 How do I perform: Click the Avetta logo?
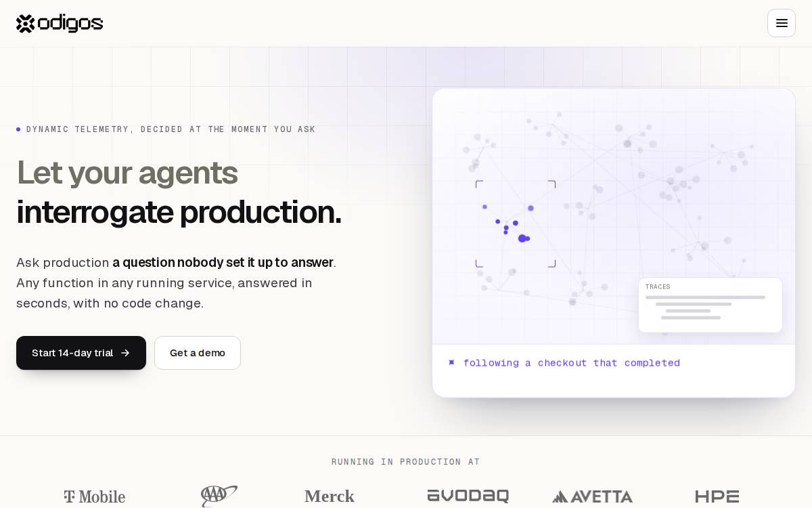(x=593, y=496)
